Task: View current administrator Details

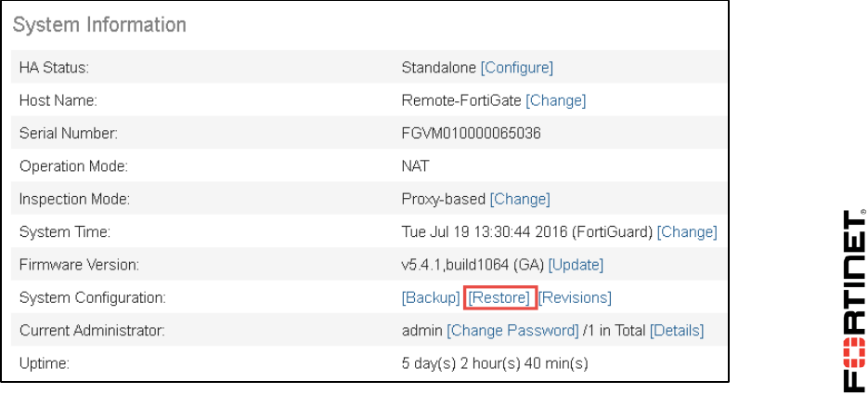Action: (x=677, y=331)
